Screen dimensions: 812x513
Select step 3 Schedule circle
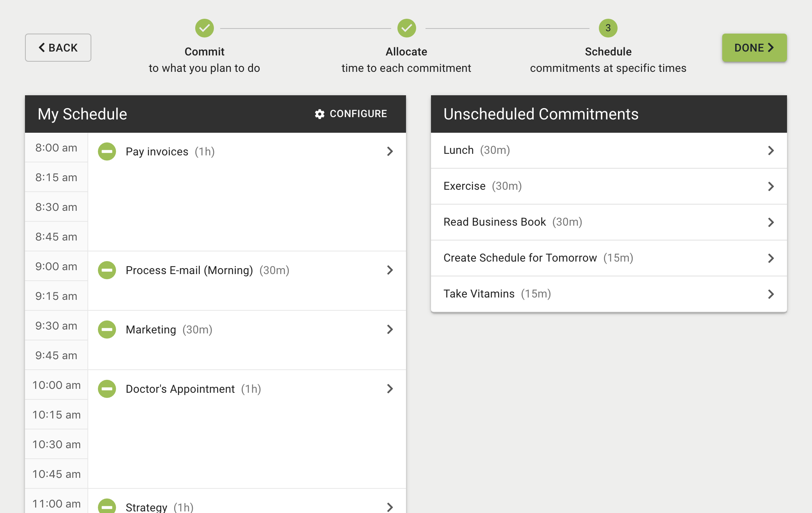(608, 28)
